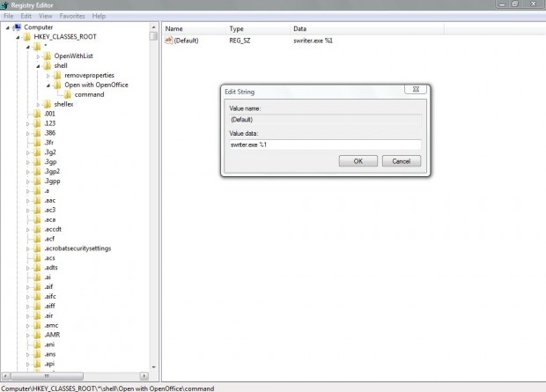Select the .acrobatsecuritysettings folder icon
The image size is (546, 392).
37,248
